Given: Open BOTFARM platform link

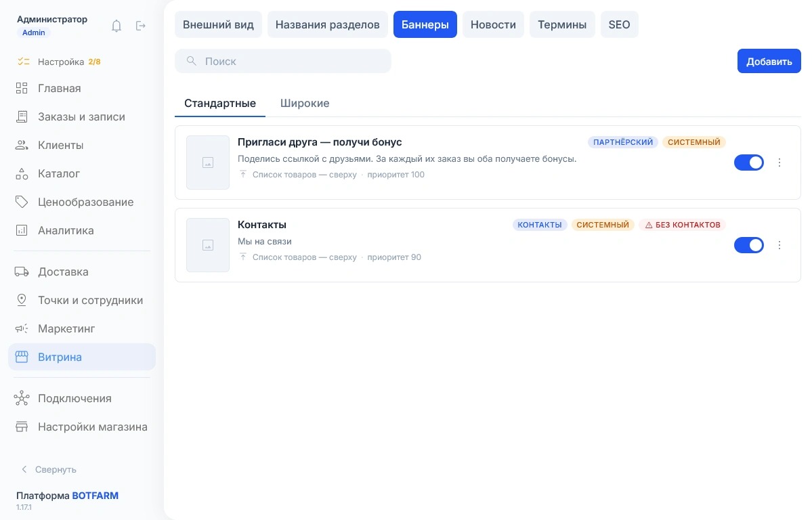Looking at the screenshot, I should [95, 496].
